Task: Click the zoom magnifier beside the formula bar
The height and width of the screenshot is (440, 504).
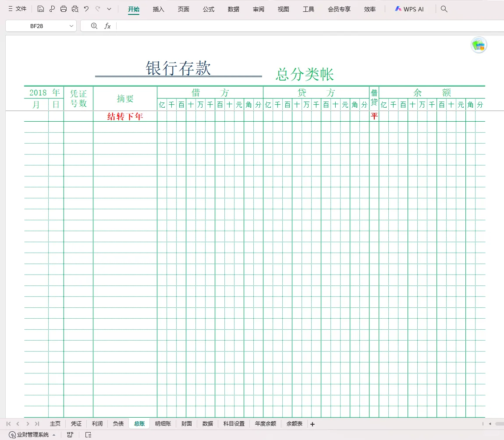Action: [94, 26]
